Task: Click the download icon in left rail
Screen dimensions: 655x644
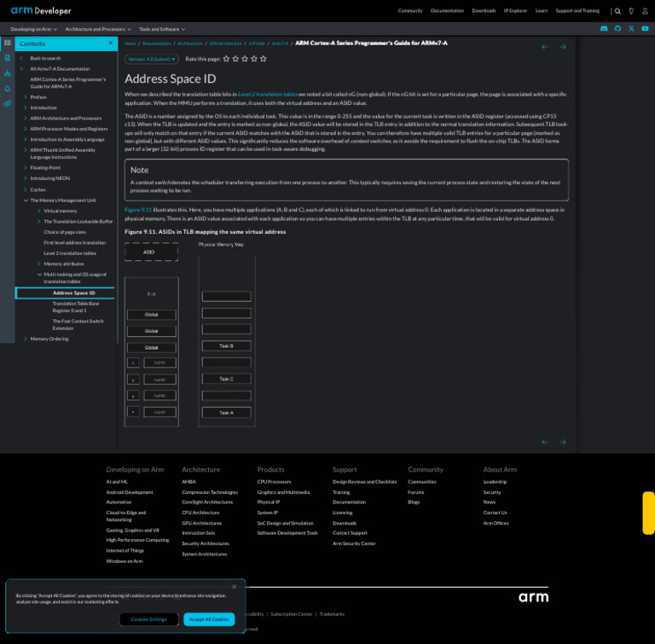Action: point(8,73)
